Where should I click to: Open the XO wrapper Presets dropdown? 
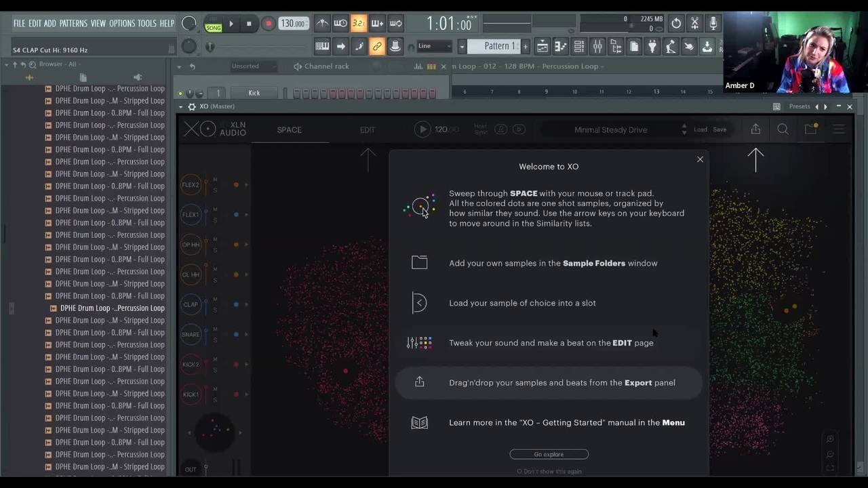pyautogui.click(x=800, y=106)
